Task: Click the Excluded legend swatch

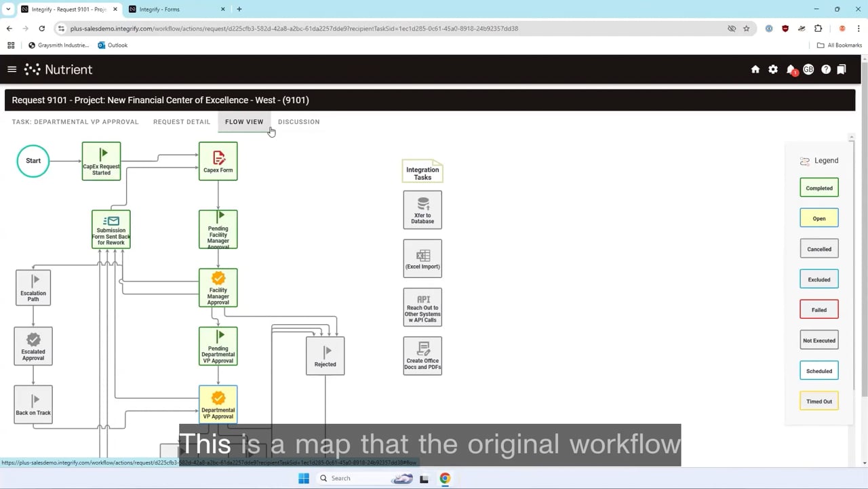Action: coord(819,279)
